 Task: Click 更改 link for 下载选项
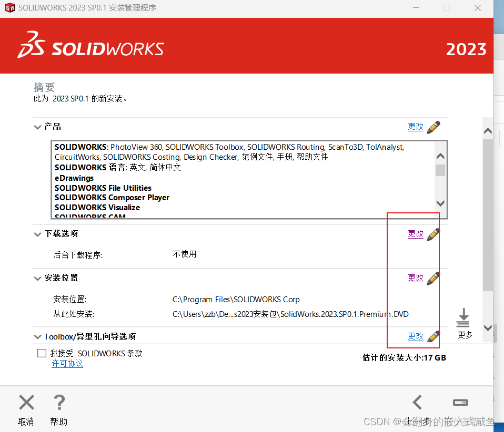416,234
